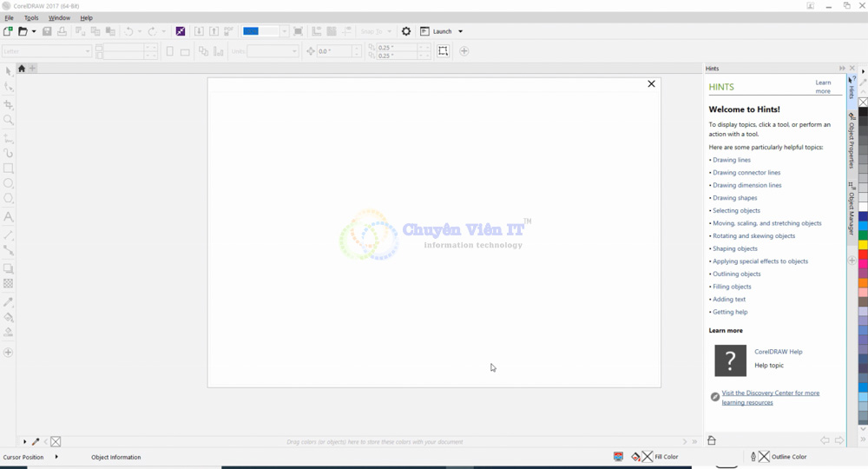Select the Pick tool in toolbox
The height and width of the screenshot is (469, 868).
[x=9, y=71]
